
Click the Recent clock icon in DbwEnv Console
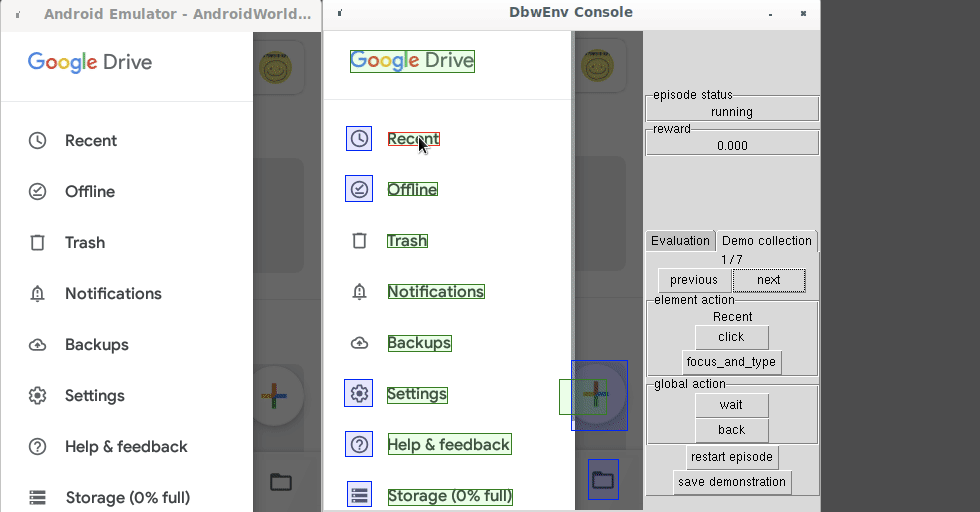point(359,139)
